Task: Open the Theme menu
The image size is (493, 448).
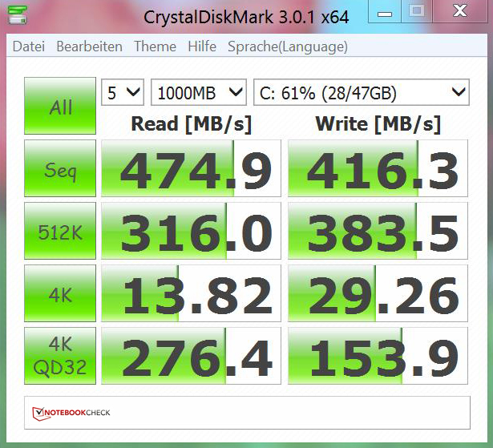Action: [155, 46]
